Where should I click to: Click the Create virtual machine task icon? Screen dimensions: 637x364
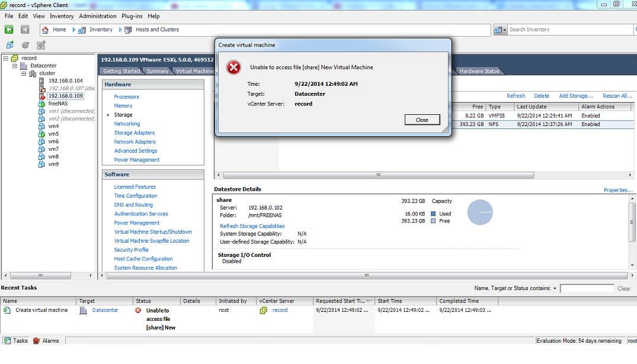click(x=7, y=310)
